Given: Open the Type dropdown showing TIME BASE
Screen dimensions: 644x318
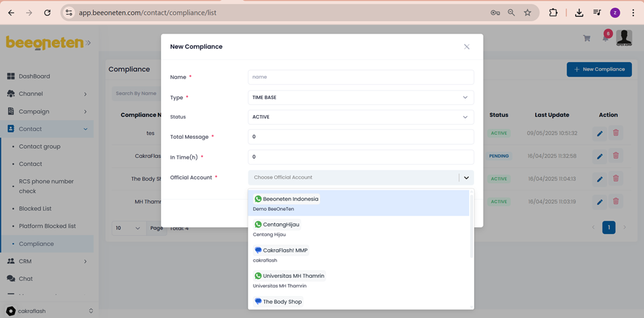Looking at the screenshot, I should pyautogui.click(x=361, y=97).
